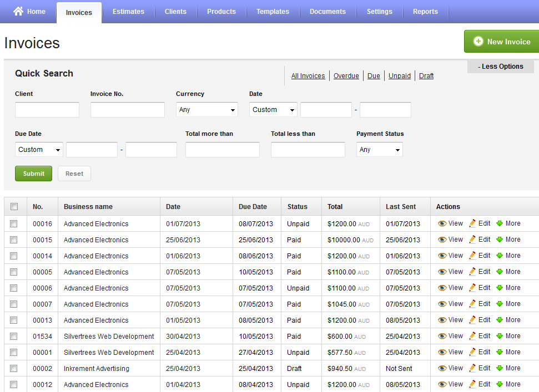Screen dimensions: 539x392
Task: Check the box for invoice 00016
Action: [14, 224]
